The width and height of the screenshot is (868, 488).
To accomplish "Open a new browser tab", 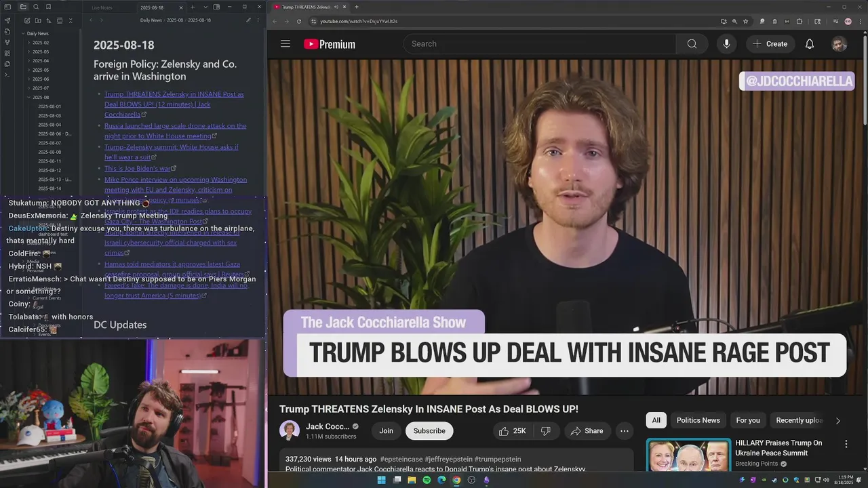I will 357,7.
